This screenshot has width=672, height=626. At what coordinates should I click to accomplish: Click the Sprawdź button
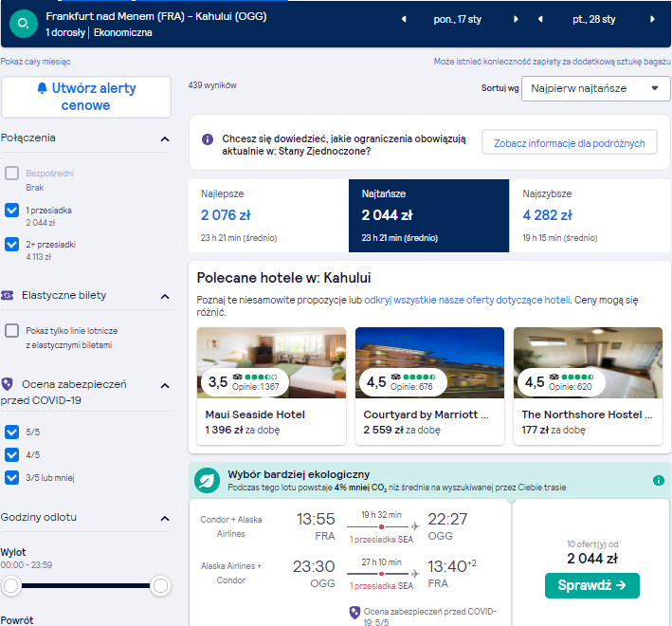pyautogui.click(x=591, y=585)
